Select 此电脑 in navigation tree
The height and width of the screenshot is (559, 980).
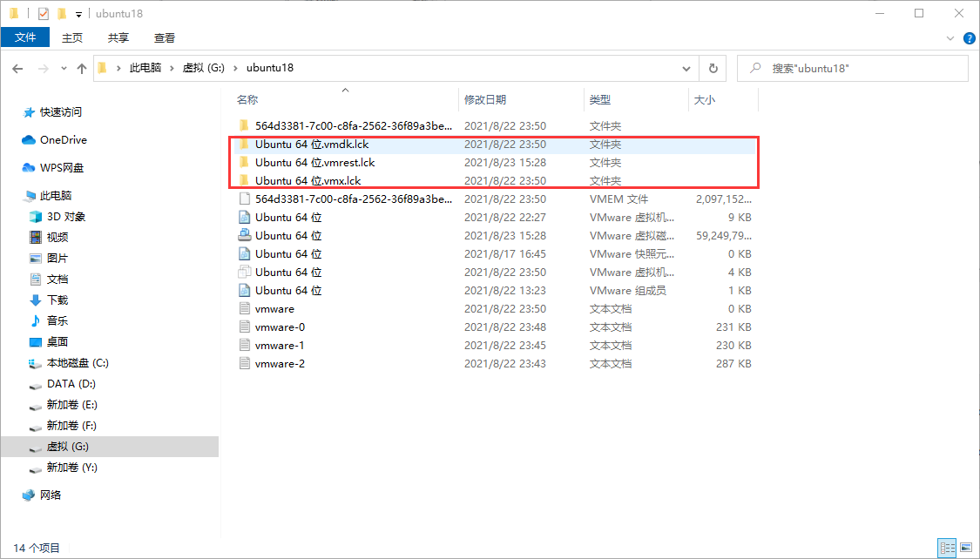[x=56, y=196]
